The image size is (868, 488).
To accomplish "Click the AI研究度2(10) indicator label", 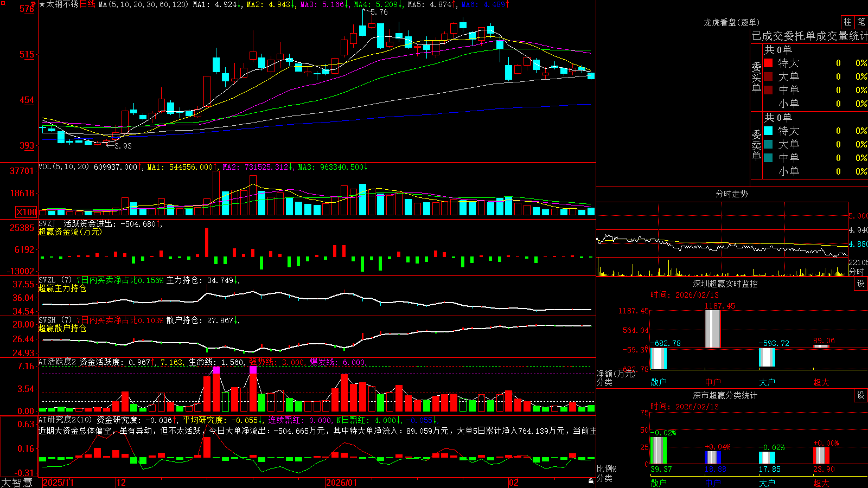I will [x=65, y=420].
